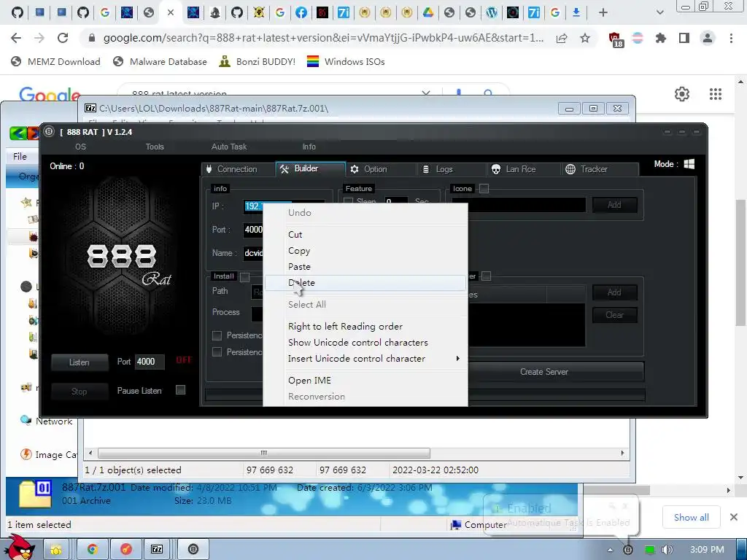
Task: Open the MEMZ Download bookmark
Action: click(55, 61)
